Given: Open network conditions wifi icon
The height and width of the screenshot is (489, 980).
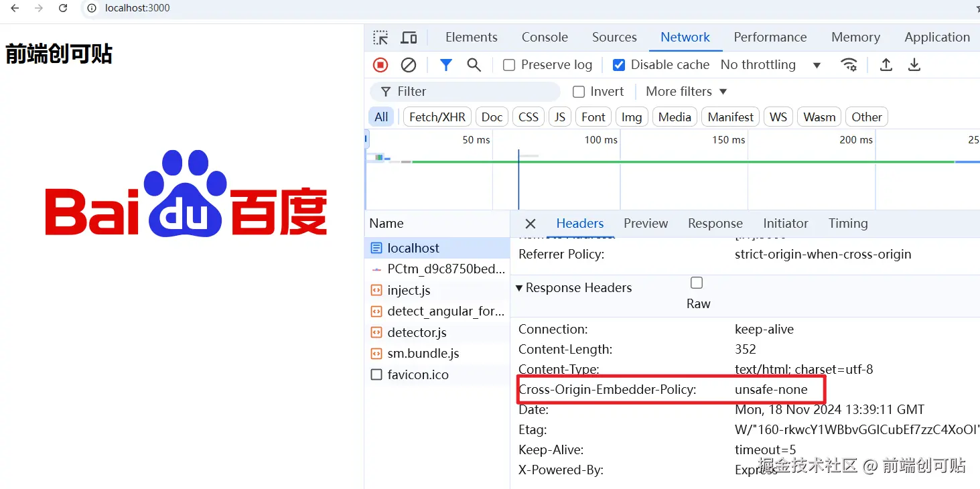Looking at the screenshot, I should pyautogui.click(x=849, y=65).
